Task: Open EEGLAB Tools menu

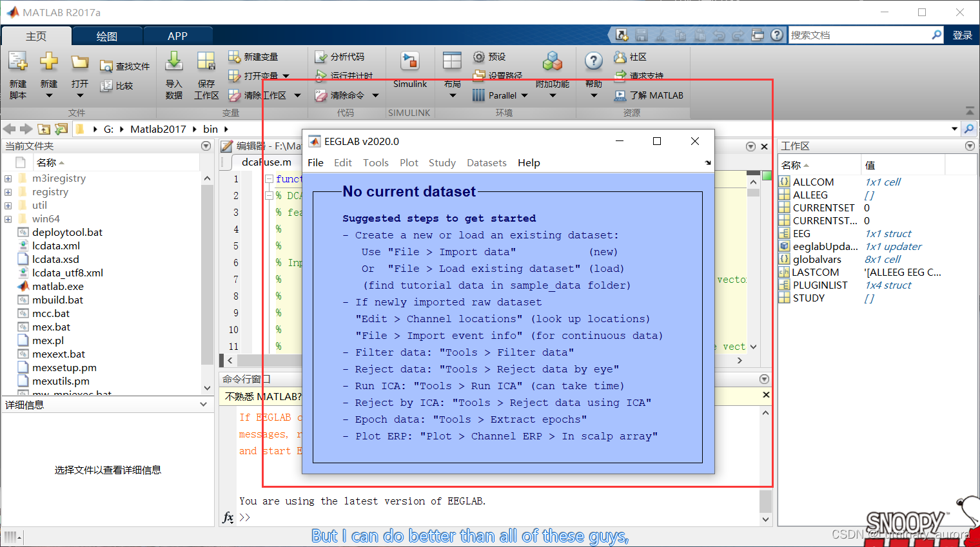Action: click(x=376, y=163)
